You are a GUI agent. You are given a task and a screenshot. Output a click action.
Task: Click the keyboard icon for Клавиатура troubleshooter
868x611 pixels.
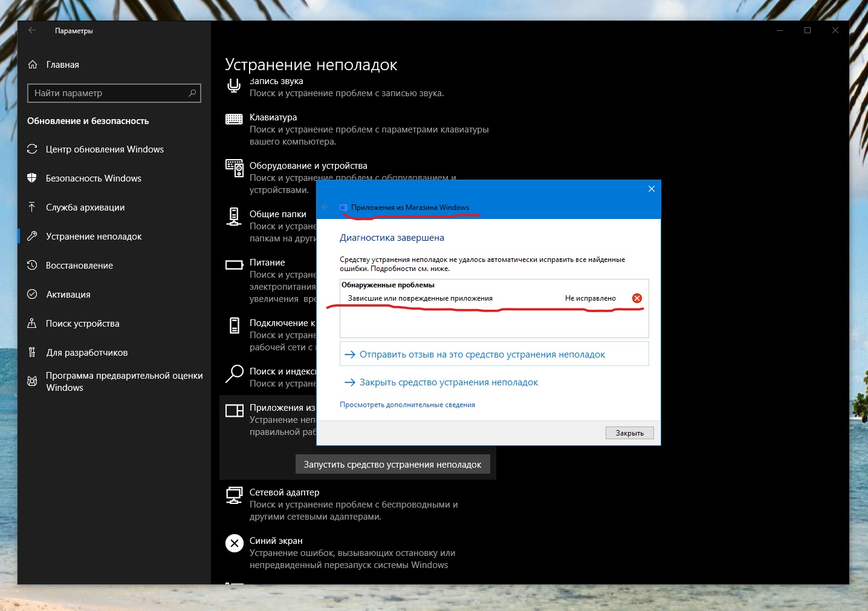pyautogui.click(x=234, y=119)
